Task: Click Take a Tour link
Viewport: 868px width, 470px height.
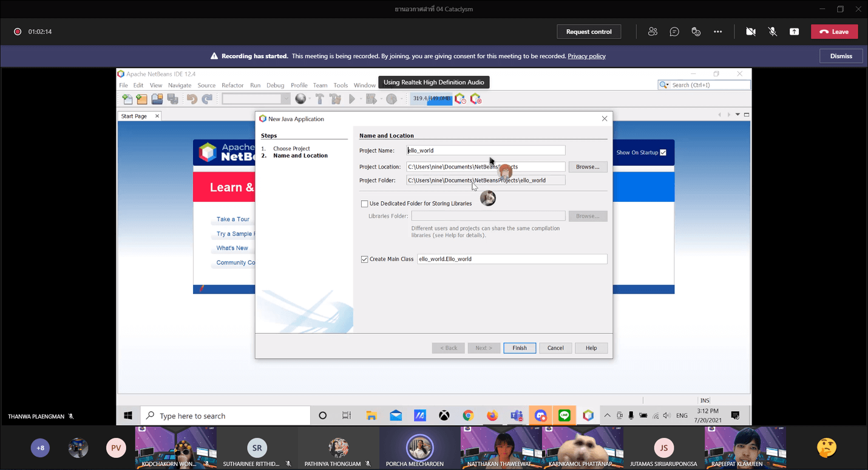Action: (233, 220)
